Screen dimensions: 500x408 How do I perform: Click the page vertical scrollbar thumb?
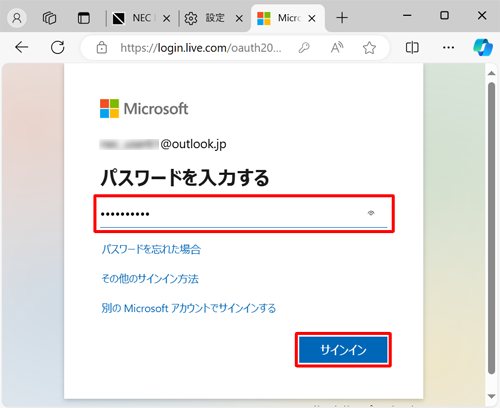coord(491,228)
